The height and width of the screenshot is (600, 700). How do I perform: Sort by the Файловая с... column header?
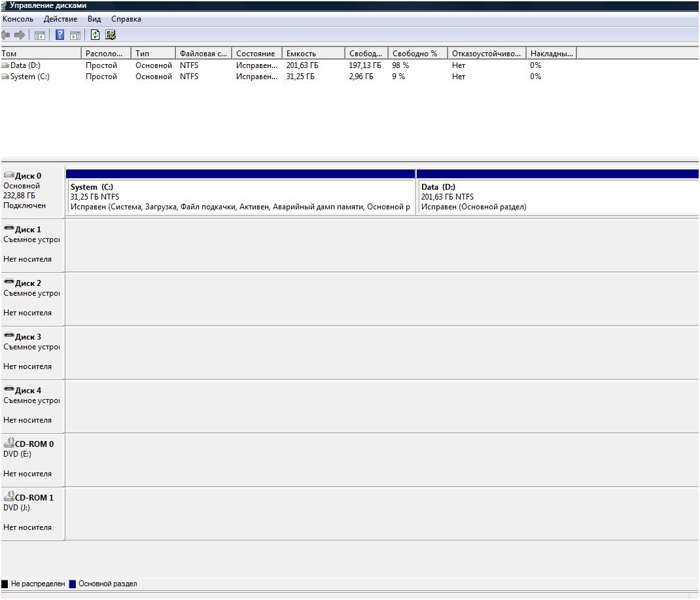click(204, 54)
